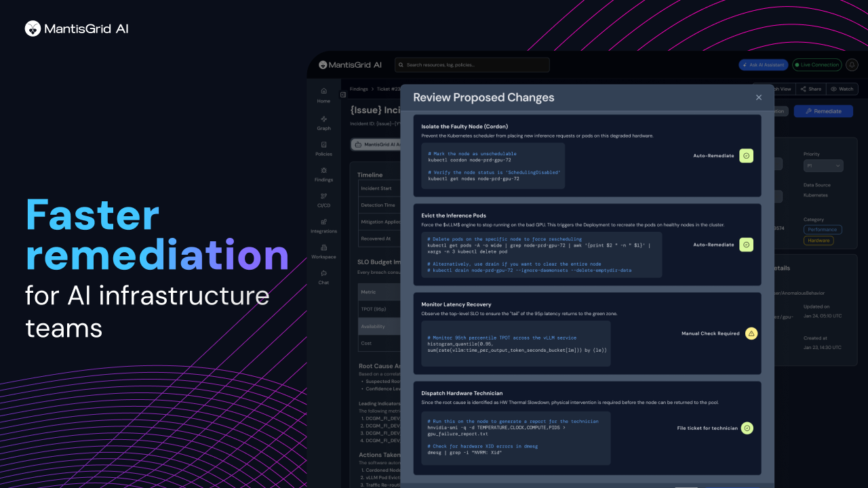
Task: Click the notifications bell icon
Action: pyautogui.click(x=852, y=65)
